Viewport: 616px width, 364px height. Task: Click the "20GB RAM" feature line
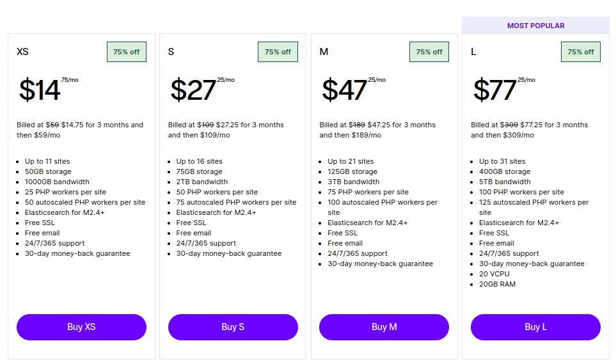pyautogui.click(x=497, y=284)
